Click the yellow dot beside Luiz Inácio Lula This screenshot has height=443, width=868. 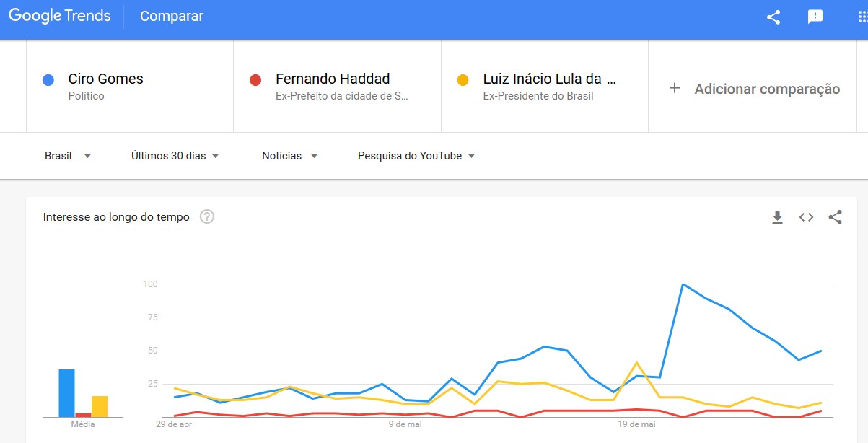[463, 80]
